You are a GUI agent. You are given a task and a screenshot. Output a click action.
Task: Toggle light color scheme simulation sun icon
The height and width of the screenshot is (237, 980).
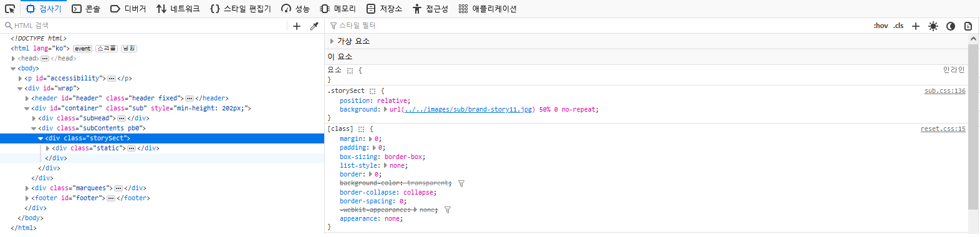click(933, 26)
